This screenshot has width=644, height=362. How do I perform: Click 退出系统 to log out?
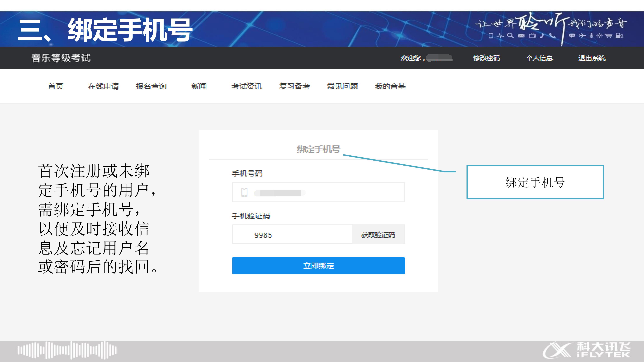point(592,58)
